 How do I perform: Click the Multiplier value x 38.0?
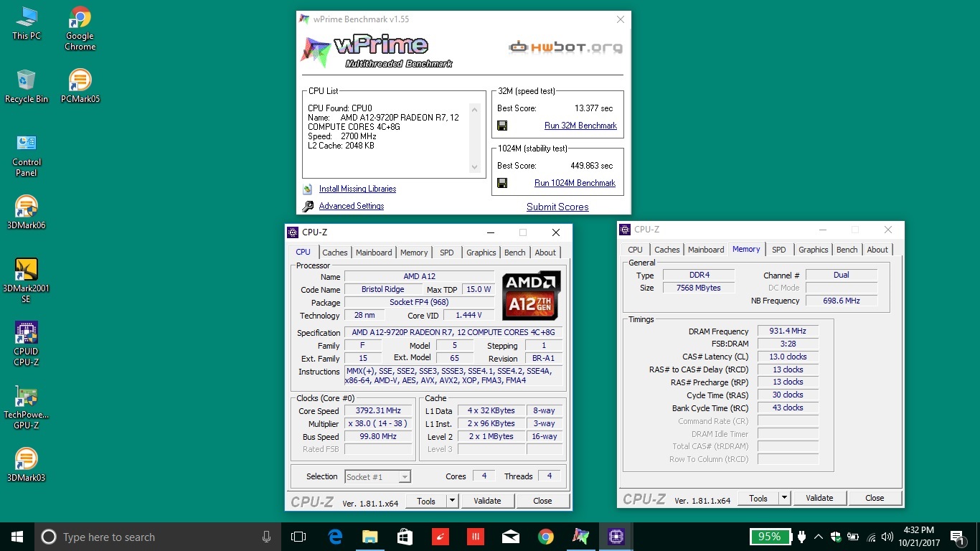(x=378, y=423)
